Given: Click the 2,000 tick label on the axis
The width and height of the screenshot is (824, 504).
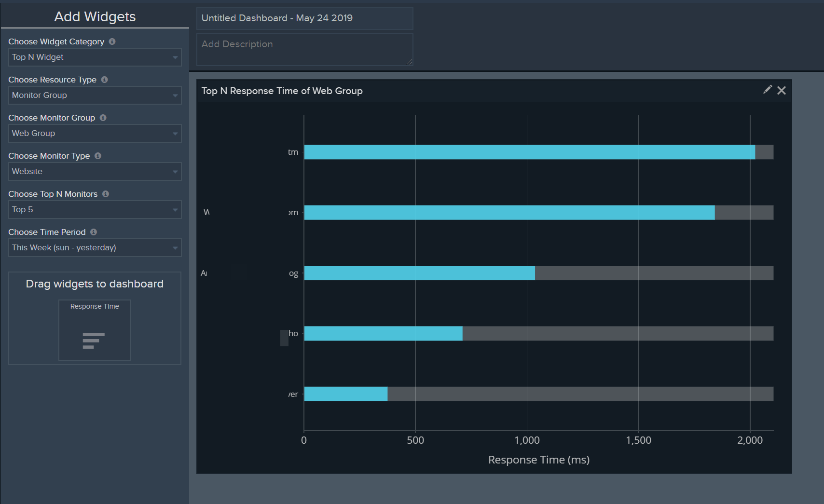Looking at the screenshot, I should 750,440.
